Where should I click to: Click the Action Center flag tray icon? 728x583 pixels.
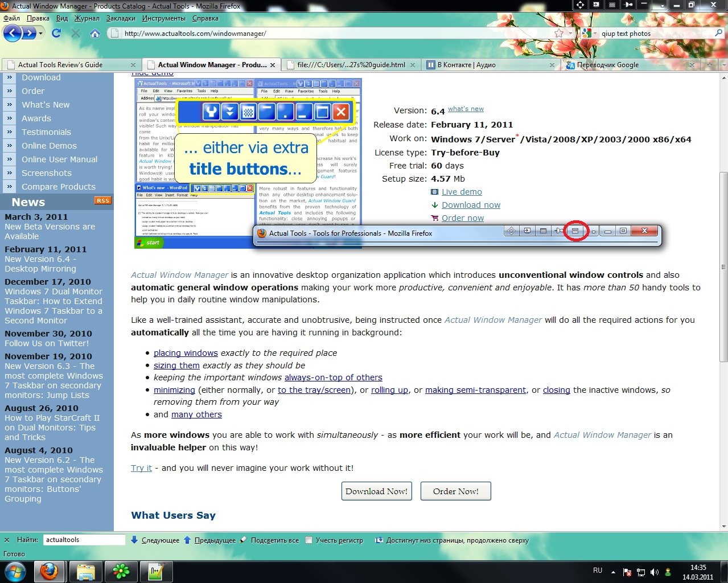point(627,572)
